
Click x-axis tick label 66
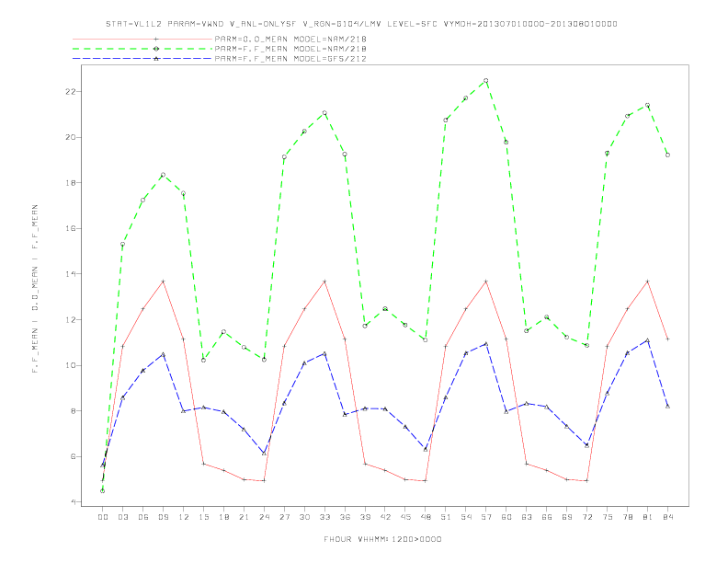tap(547, 517)
